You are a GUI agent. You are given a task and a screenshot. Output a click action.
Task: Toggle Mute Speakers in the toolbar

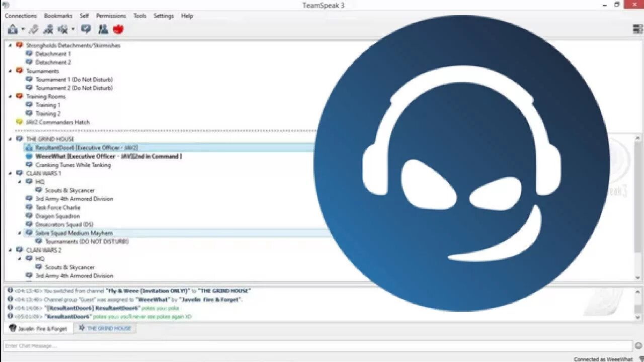point(63,29)
